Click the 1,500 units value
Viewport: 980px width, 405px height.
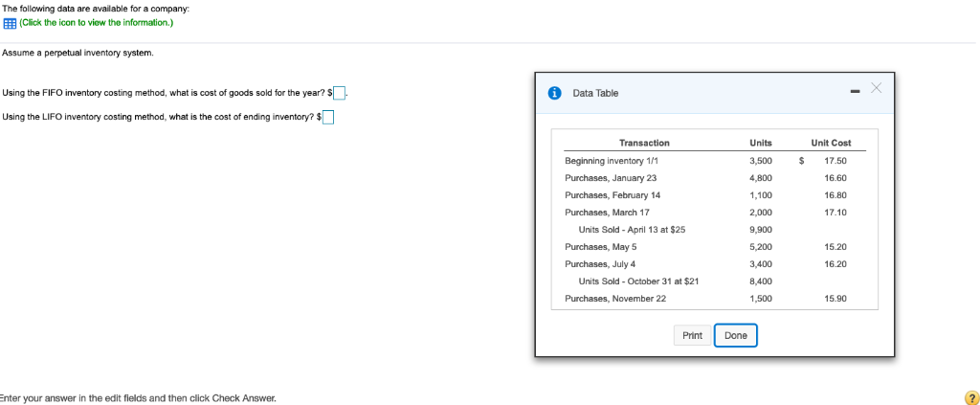(761, 299)
